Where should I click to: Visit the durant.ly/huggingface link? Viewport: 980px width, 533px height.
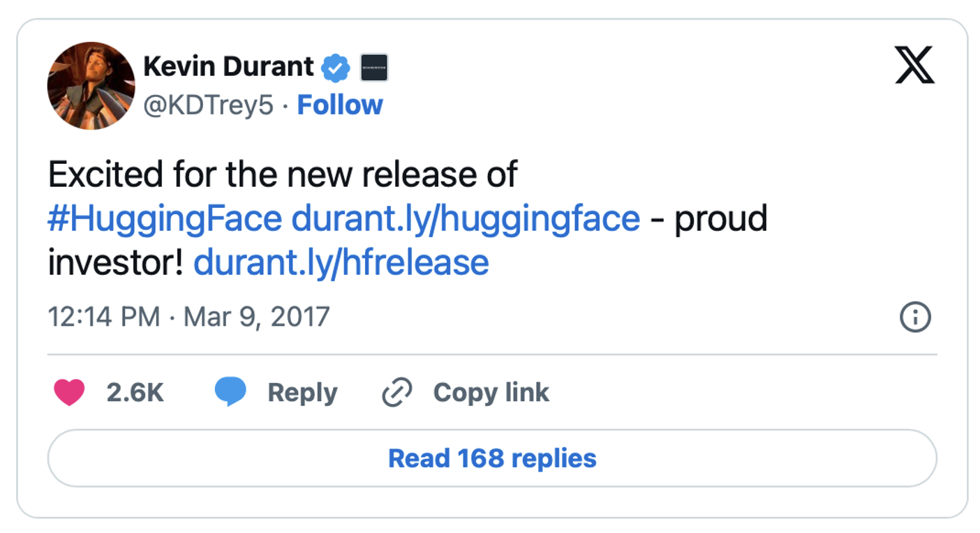[x=466, y=219]
